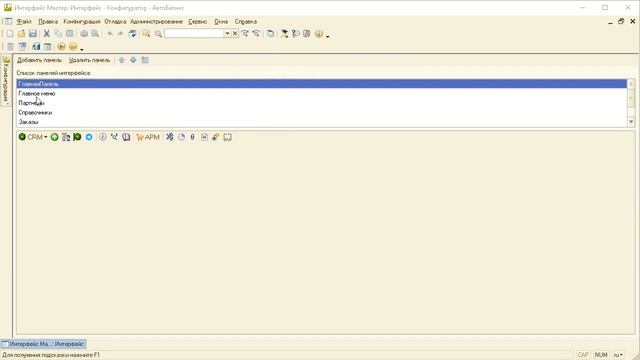Open the search field dropdown arrow

click(x=227, y=33)
